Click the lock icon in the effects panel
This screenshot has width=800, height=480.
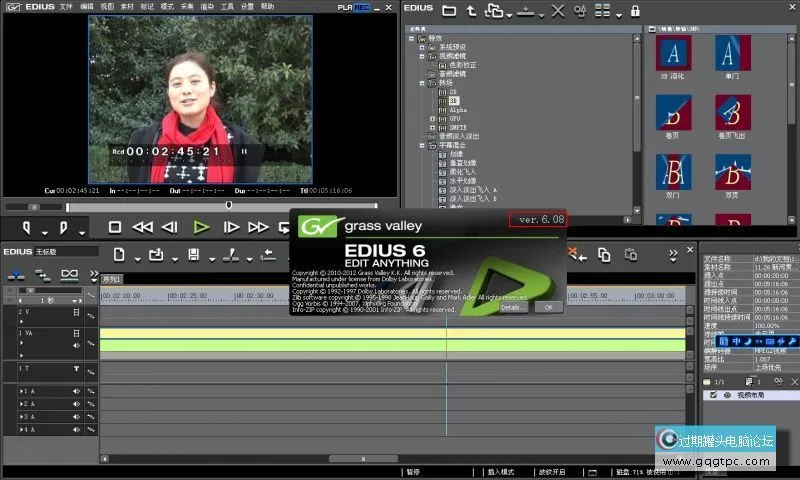pos(634,11)
